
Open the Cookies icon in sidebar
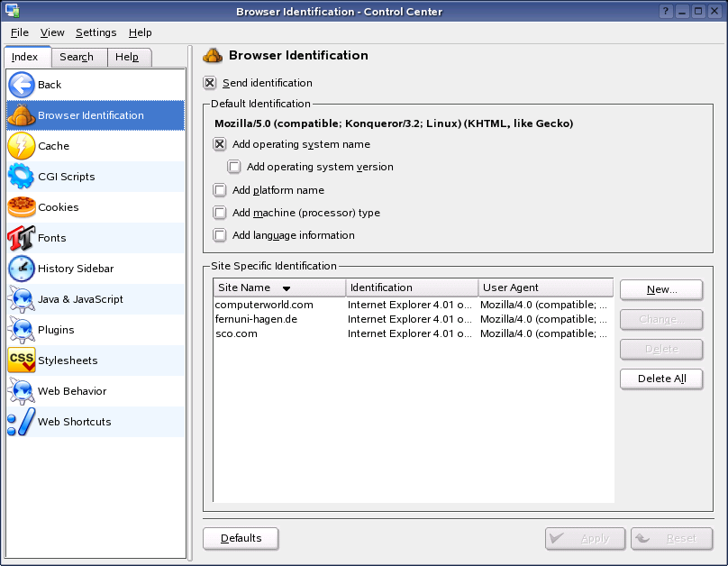point(22,207)
